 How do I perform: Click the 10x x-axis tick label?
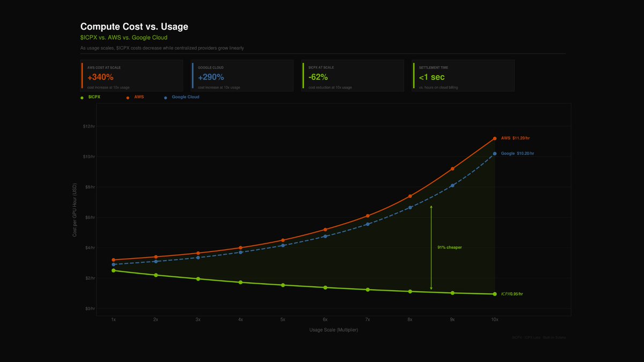coord(495,320)
